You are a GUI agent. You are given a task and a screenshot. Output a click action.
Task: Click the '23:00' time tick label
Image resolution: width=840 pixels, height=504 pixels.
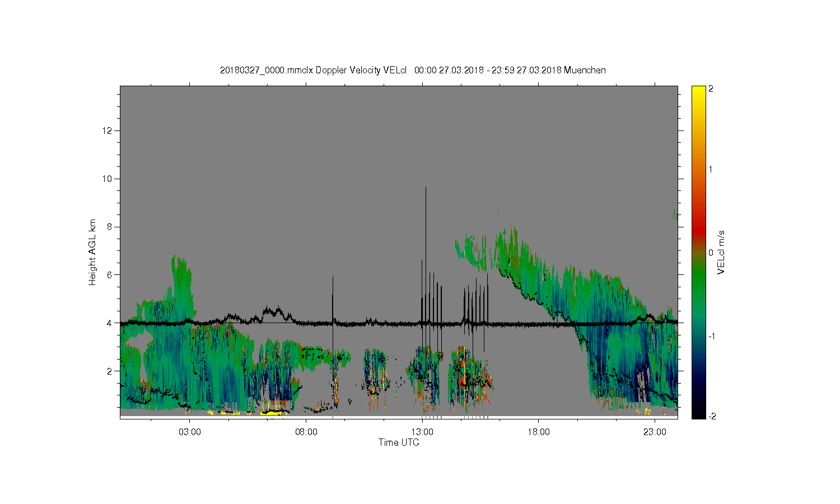[x=655, y=432]
